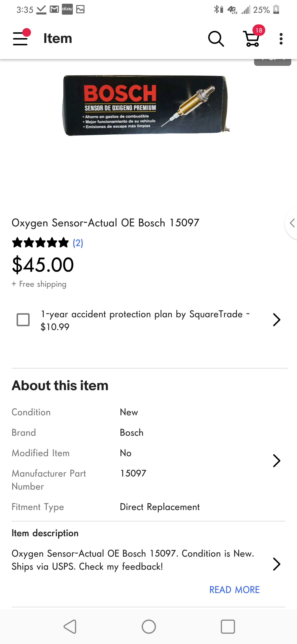Tap the Gmail notification icon in status bar
Viewport: 297px width, 644px height.
[54, 9]
